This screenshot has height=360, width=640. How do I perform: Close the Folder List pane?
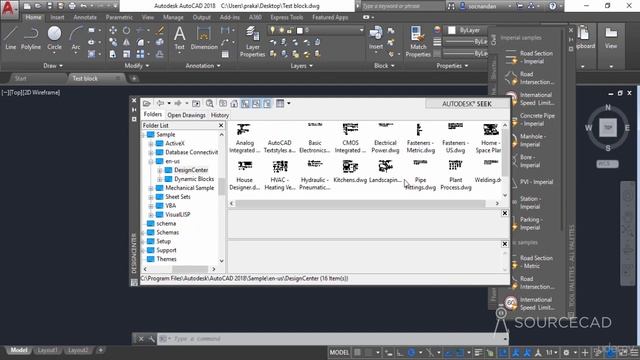coord(221,125)
